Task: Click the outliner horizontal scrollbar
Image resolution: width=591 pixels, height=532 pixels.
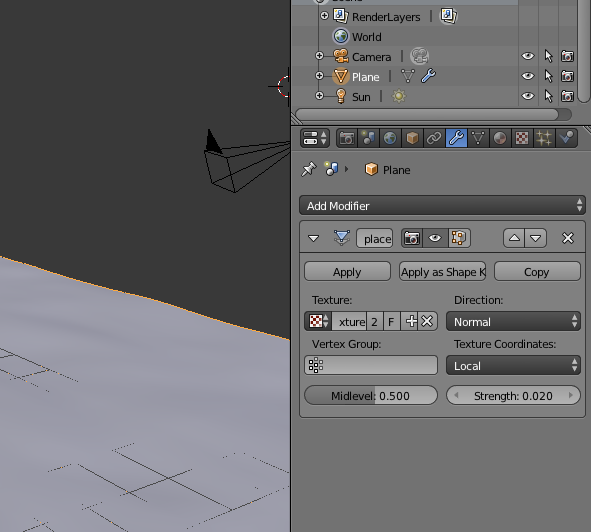Action: [427, 114]
